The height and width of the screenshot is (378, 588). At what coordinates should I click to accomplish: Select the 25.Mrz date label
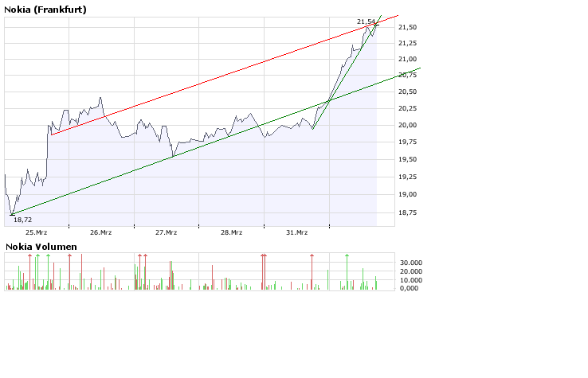pos(37,232)
